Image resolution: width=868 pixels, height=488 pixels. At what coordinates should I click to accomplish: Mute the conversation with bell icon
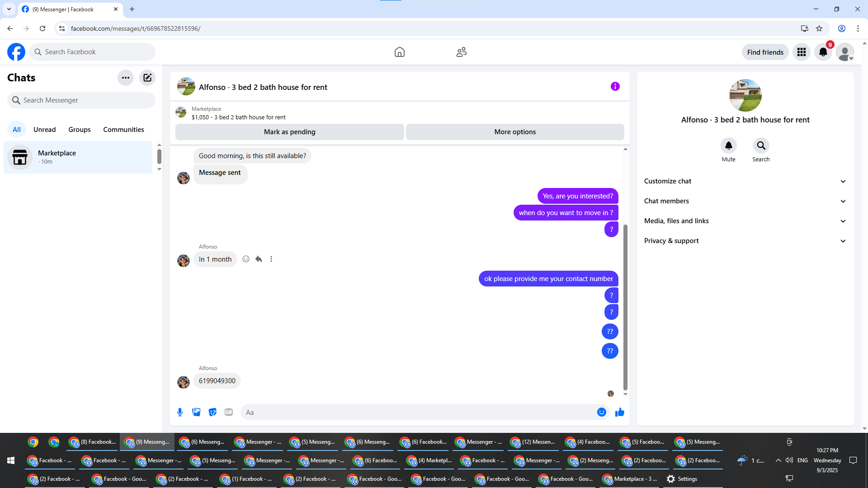729,145
